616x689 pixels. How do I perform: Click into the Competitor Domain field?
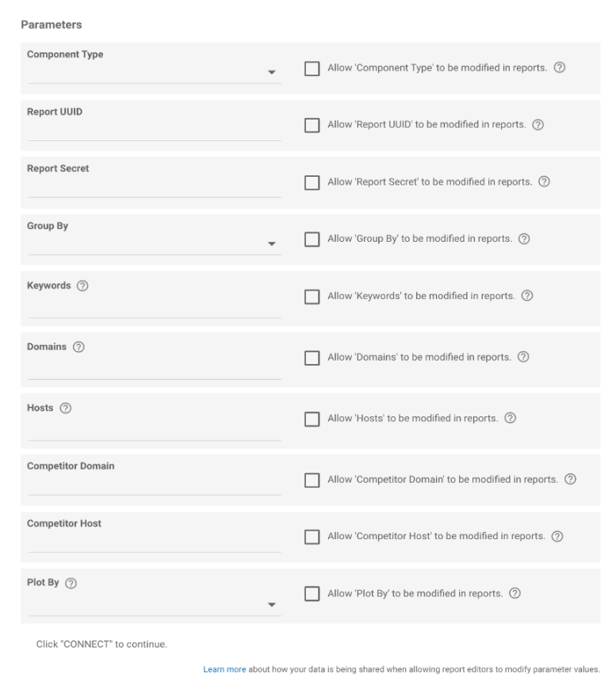(x=154, y=485)
